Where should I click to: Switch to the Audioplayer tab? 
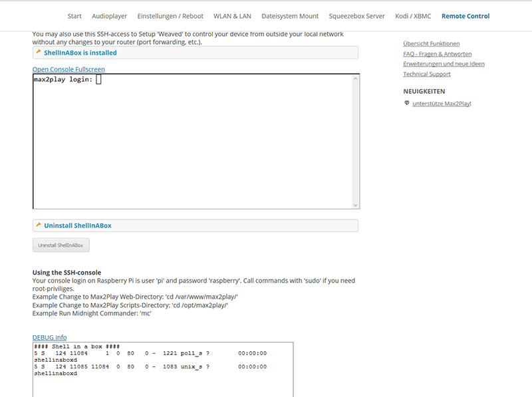pos(109,16)
